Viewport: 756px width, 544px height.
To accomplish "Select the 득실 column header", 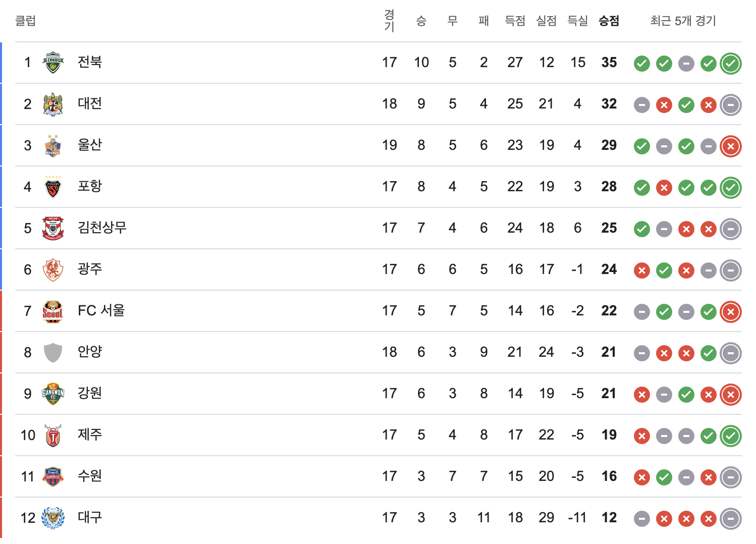I will click(577, 21).
